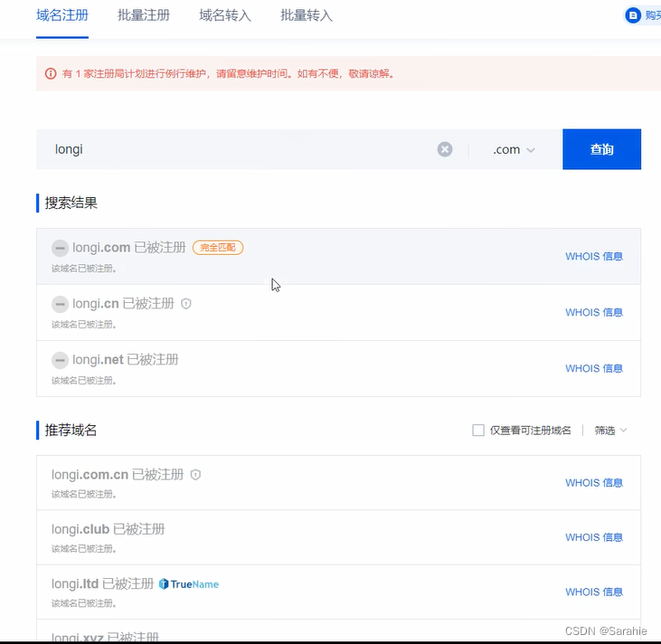The width and height of the screenshot is (661, 644).
Task: Open WHOIS 信息 for longi.cn
Action: click(594, 313)
